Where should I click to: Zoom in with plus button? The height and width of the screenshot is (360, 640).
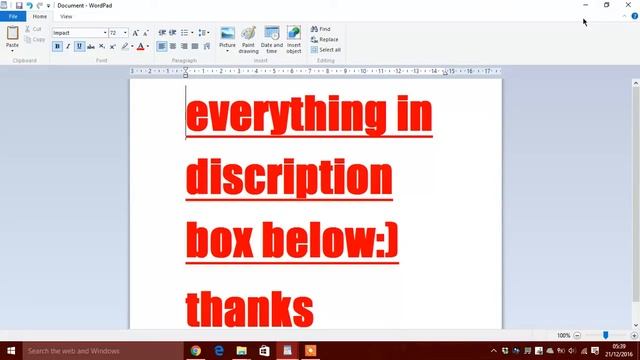[634, 336]
